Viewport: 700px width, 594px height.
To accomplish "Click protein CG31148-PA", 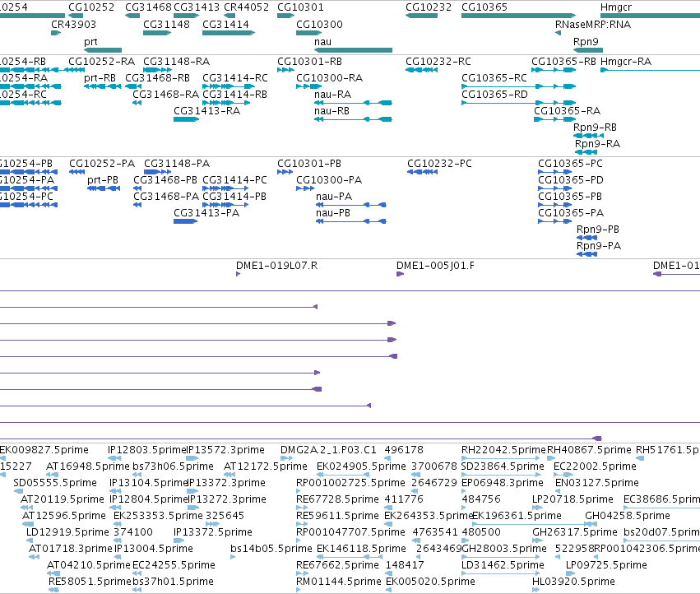I will pyautogui.click(x=158, y=172).
